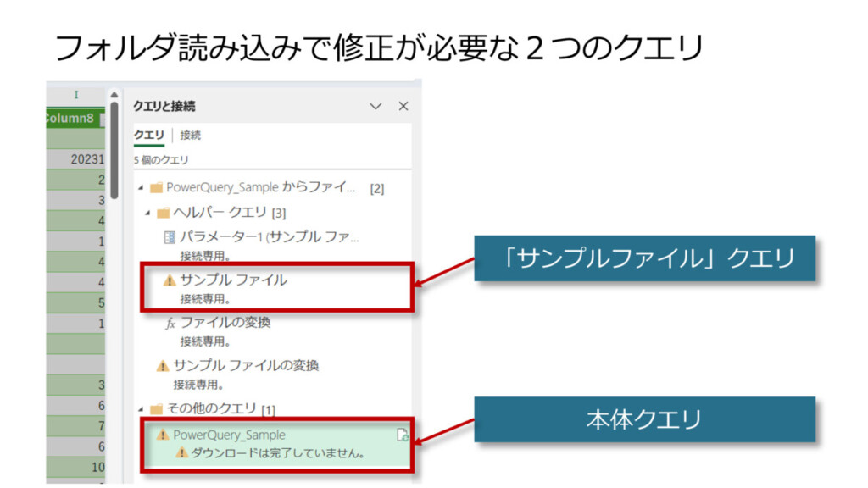Click the refresh icon on PowerQuery_Sample query row
This screenshot has width=868, height=488.
click(403, 435)
